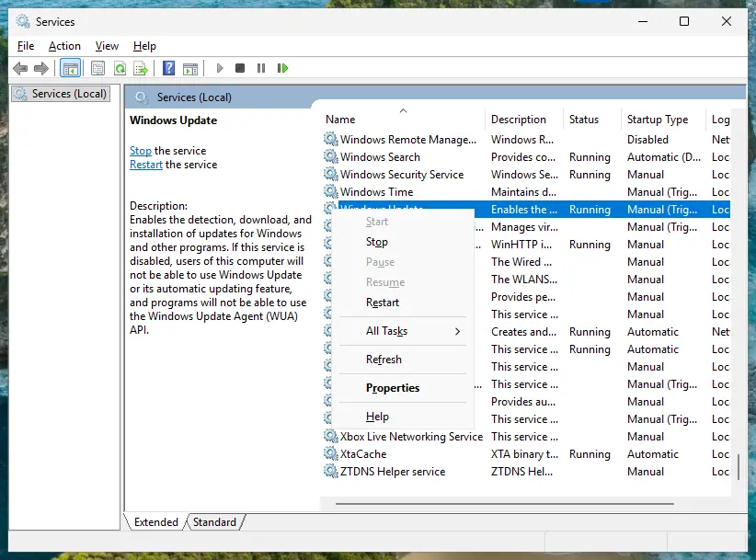Click the green Refresh toolbar icon
Viewport: 756px width, 560px height.
tap(120, 68)
